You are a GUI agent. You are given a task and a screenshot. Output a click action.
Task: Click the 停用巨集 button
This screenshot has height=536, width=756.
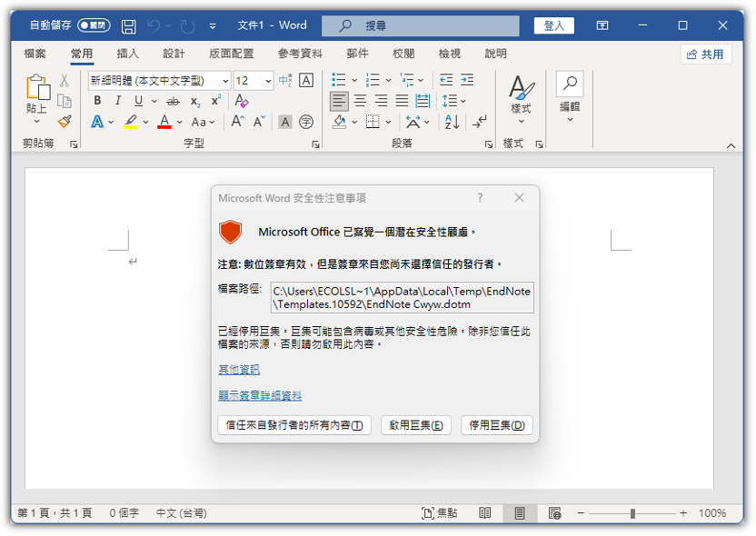pos(497,425)
